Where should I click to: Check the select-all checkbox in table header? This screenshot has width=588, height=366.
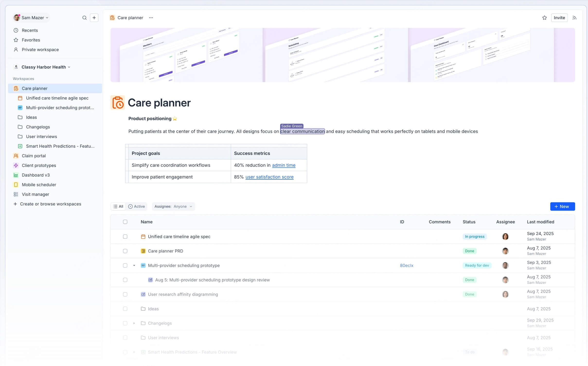[125, 222]
